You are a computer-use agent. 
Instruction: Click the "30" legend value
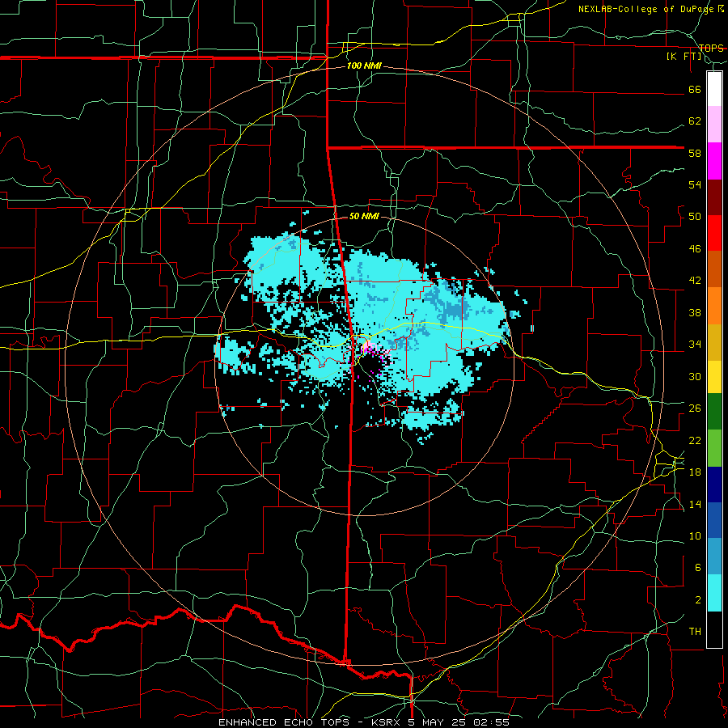coord(695,376)
